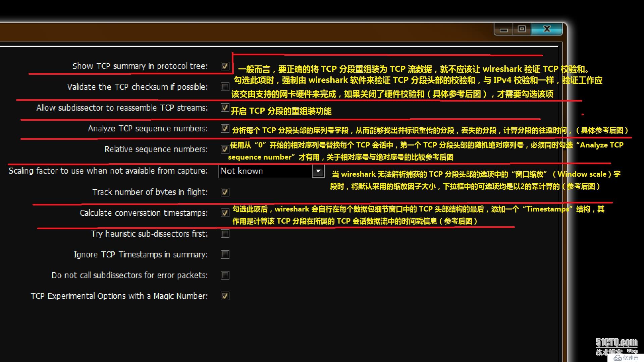Toggle Show TCP summary in protocol tree checkbox
The height and width of the screenshot is (362, 644).
(x=225, y=66)
